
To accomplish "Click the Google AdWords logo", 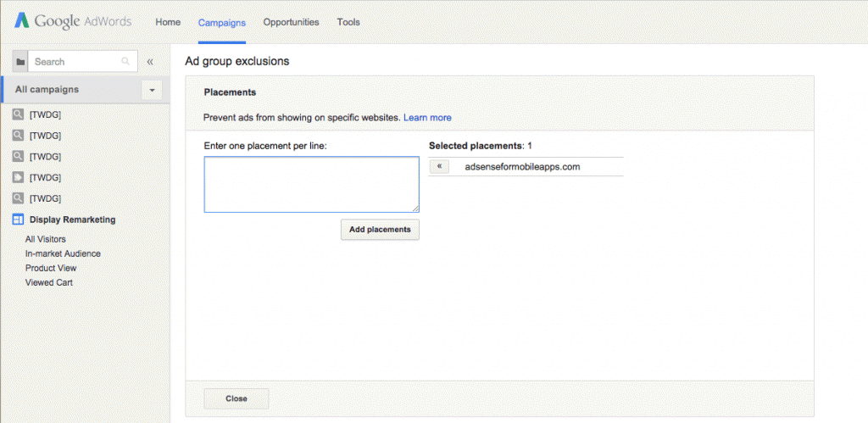I will pos(73,21).
